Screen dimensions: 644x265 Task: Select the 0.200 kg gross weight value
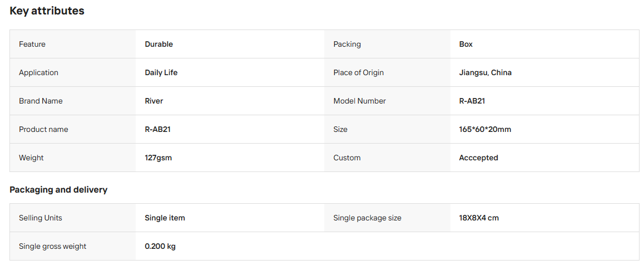point(160,247)
